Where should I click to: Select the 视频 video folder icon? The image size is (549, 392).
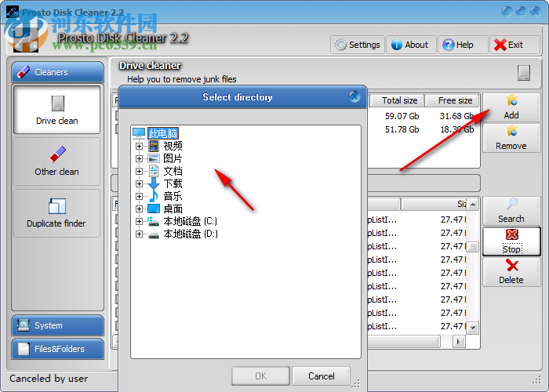point(154,146)
